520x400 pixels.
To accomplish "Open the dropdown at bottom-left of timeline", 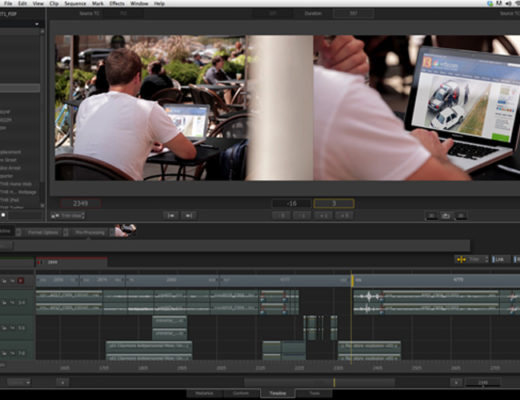I will click(19, 382).
